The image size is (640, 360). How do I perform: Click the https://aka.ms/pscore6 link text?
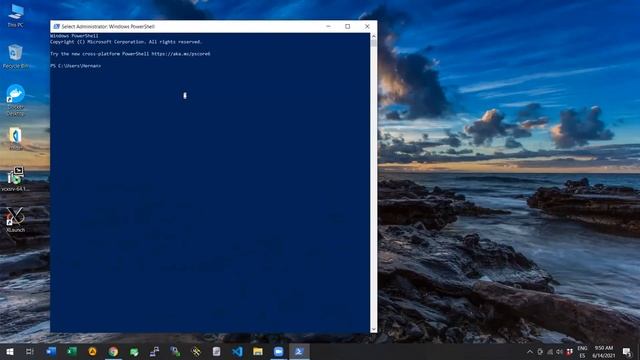tap(181, 53)
